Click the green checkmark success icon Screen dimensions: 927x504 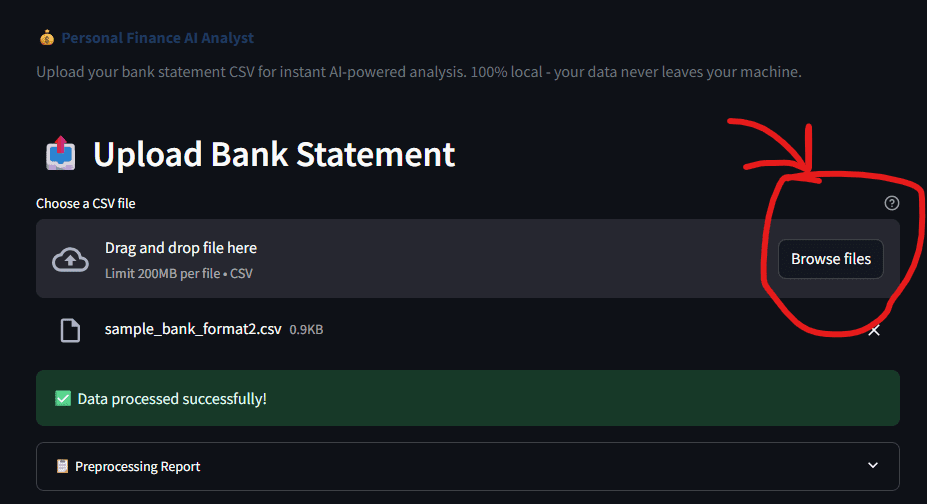point(63,399)
